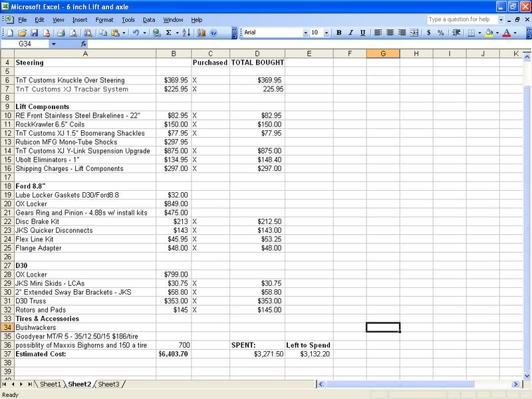Toggle Underline formatting
This screenshot has height=399, width=532.
(x=362, y=33)
